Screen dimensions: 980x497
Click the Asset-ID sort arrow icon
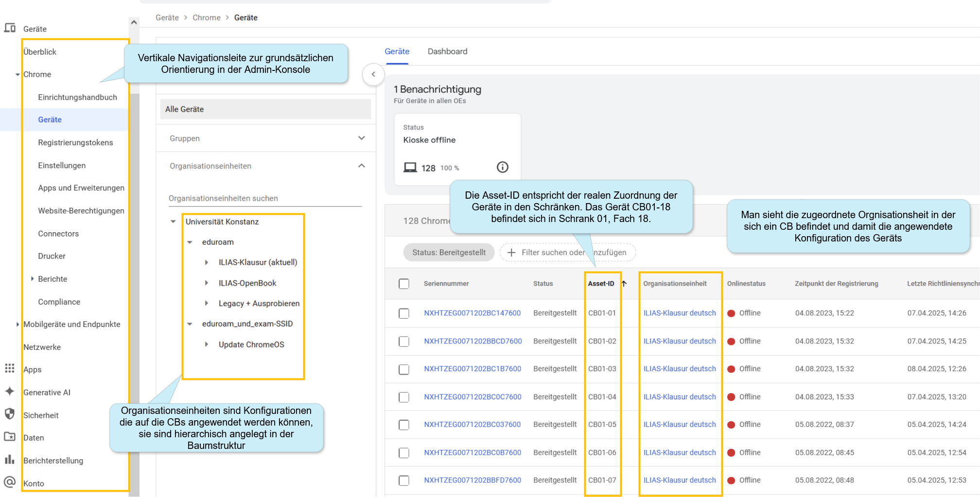[x=624, y=284]
